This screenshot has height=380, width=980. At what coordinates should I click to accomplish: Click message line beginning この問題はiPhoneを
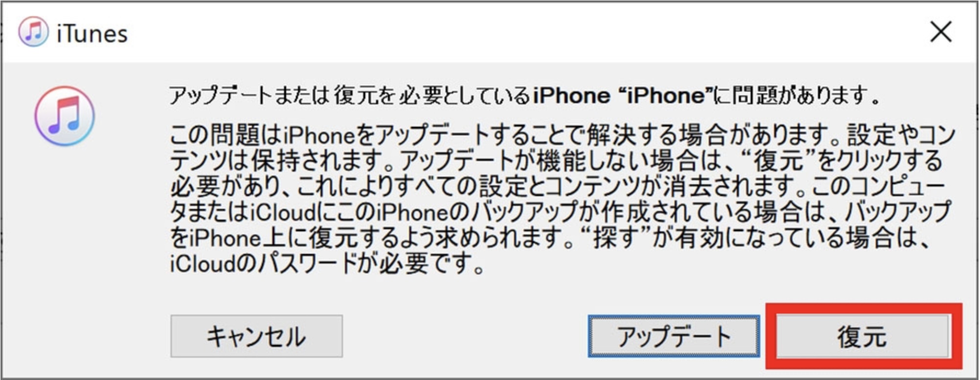562,135
